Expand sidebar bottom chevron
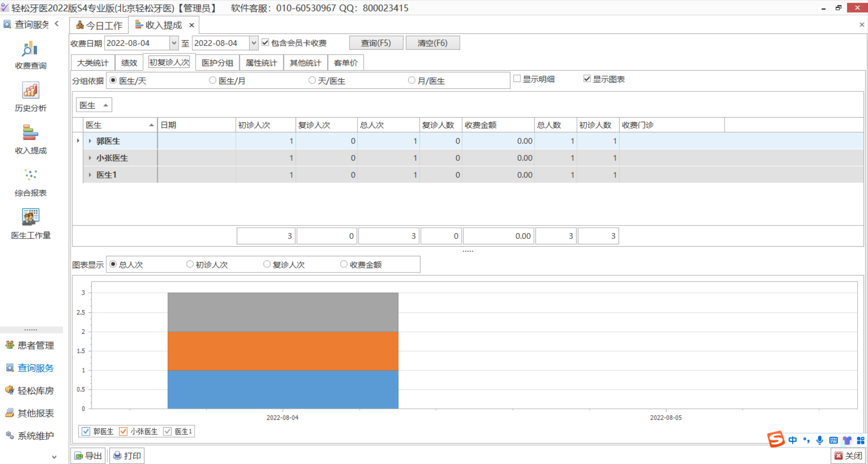Viewport: 868px width, 464px height. pyautogui.click(x=54, y=457)
